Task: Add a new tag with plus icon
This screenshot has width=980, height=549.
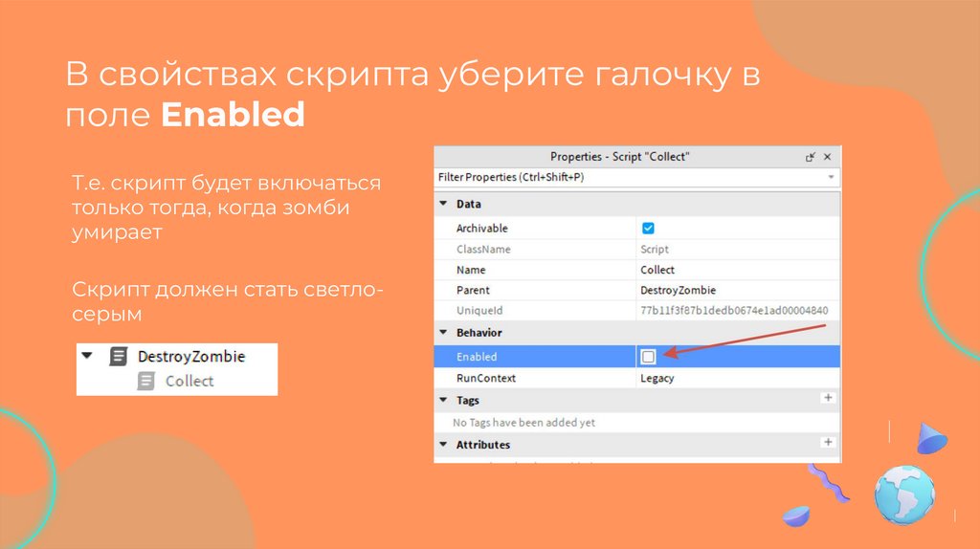Action: coord(828,398)
